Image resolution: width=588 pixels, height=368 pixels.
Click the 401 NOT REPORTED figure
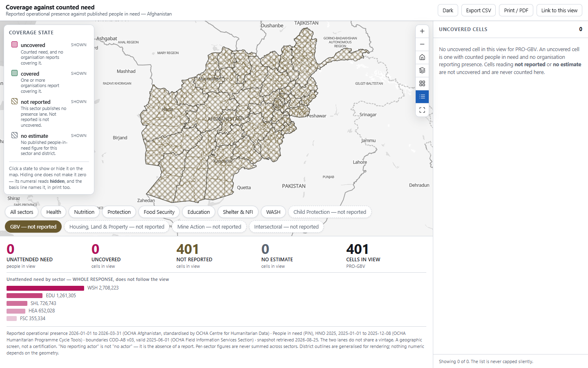point(187,249)
